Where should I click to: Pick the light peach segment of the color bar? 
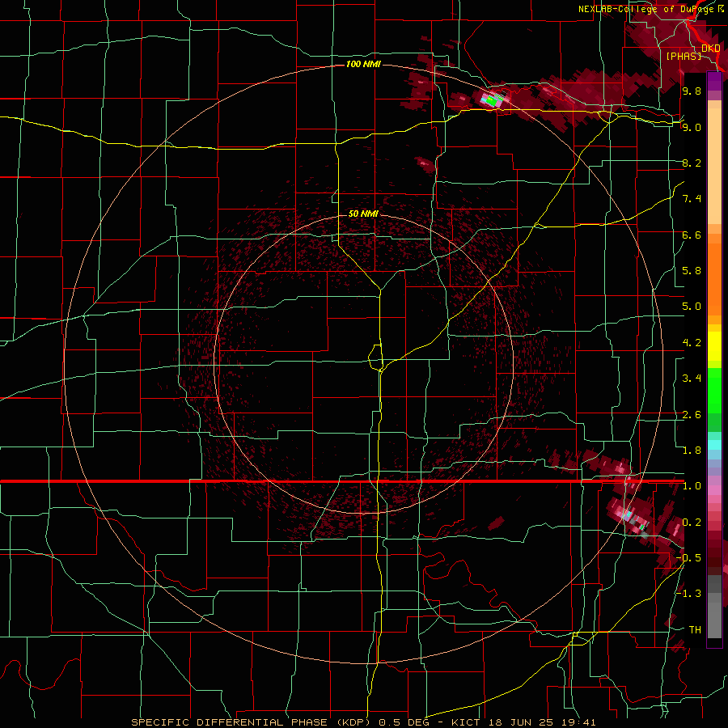tap(714, 166)
